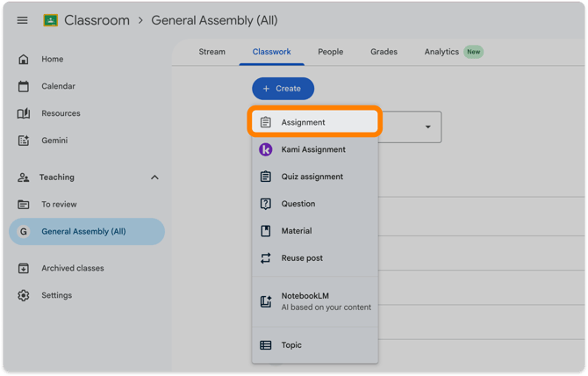Image resolution: width=588 pixels, height=376 pixels.
Task: Click the blue Create button
Action: click(x=283, y=89)
